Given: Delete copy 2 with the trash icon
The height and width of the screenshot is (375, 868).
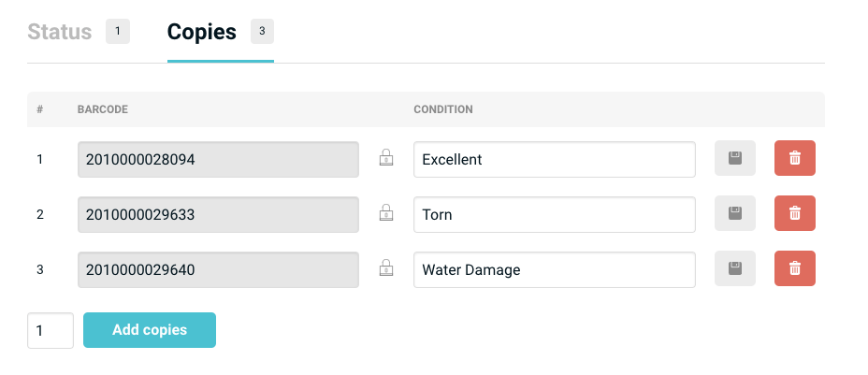Looking at the screenshot, I should point(795,214).
